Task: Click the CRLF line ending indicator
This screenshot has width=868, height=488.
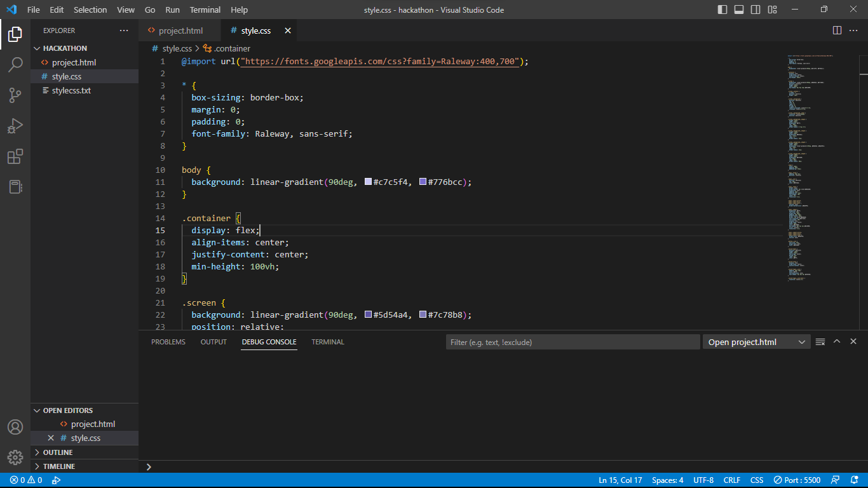Action: tap(731, 480)
